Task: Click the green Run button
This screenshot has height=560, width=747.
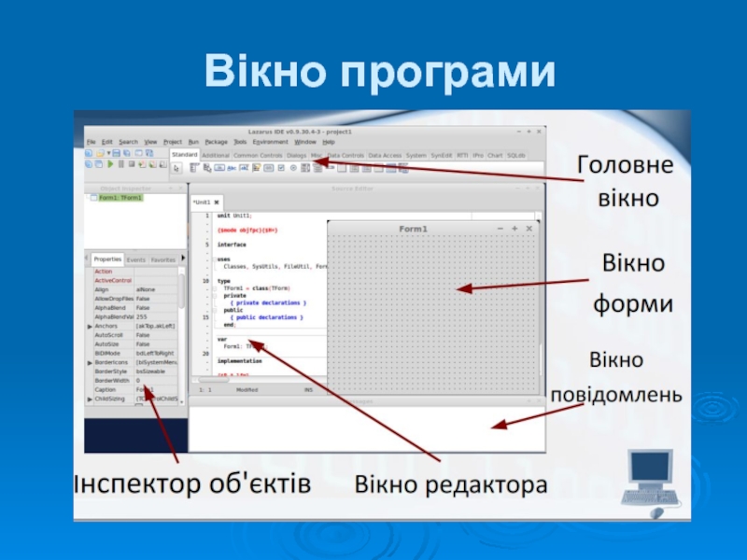Action: 110,164
